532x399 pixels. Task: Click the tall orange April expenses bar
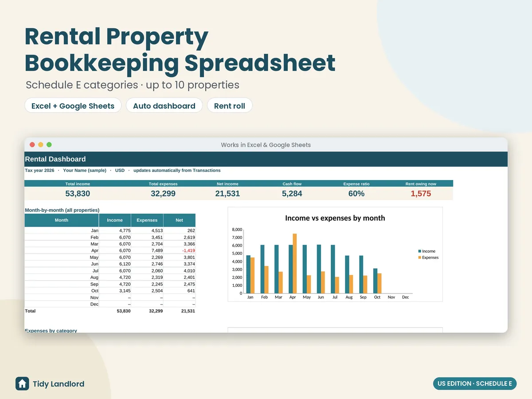click(x=295, y=263)
